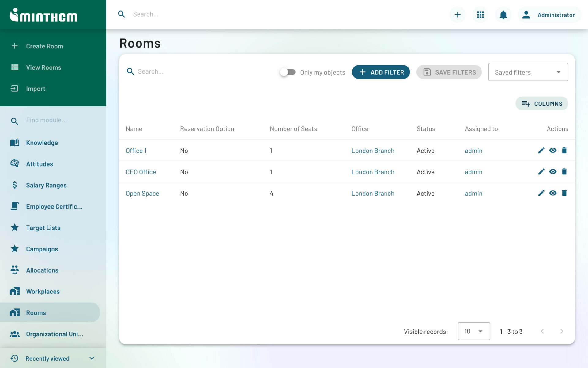Viewport: 588px width, 368px height.
Task: Open the London Branch office link
Action: pyautogui.click(x=372, y=150)
